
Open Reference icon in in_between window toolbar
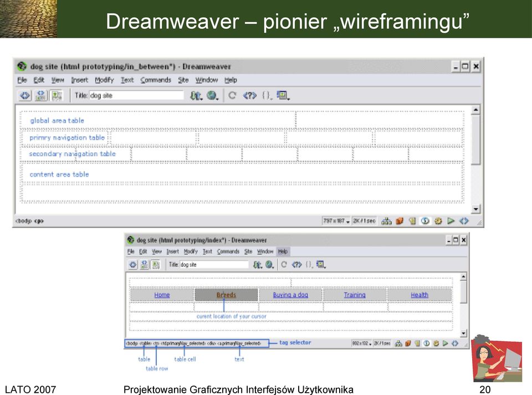250,95
